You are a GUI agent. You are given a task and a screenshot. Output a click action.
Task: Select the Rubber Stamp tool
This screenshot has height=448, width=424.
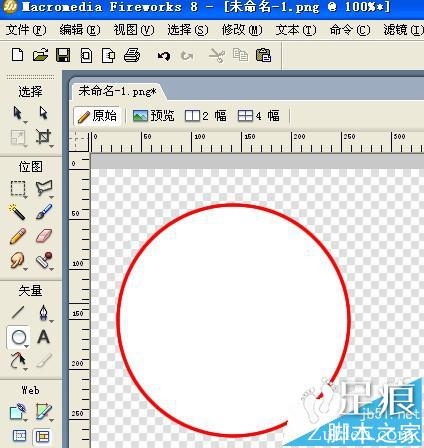point(44,260)
